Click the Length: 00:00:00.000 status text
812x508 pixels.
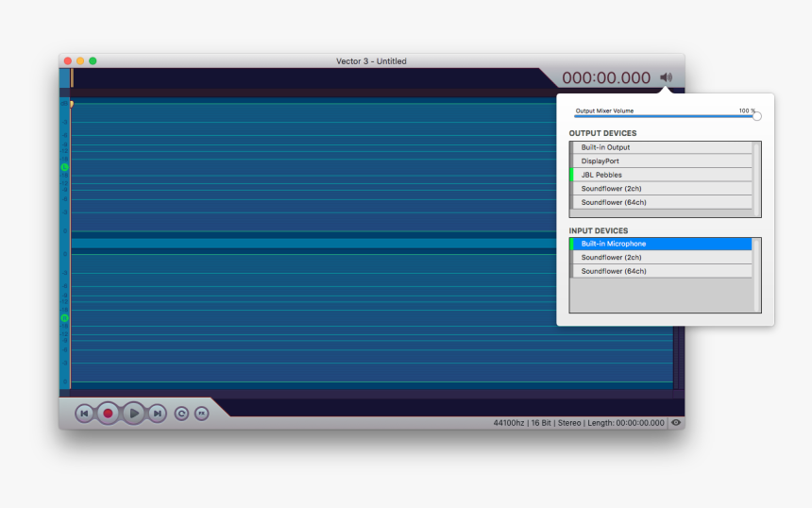[x=626, y=423]
